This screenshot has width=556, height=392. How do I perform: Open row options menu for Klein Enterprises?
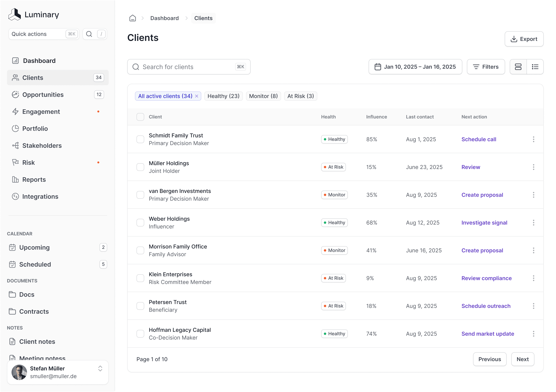point(533,278)
